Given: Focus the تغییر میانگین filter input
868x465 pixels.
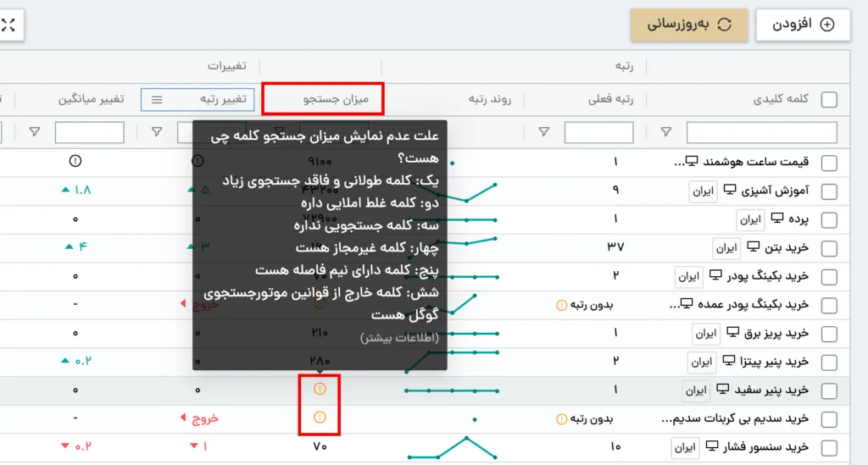Looking at the screenshot, I should tap(90, 133).
